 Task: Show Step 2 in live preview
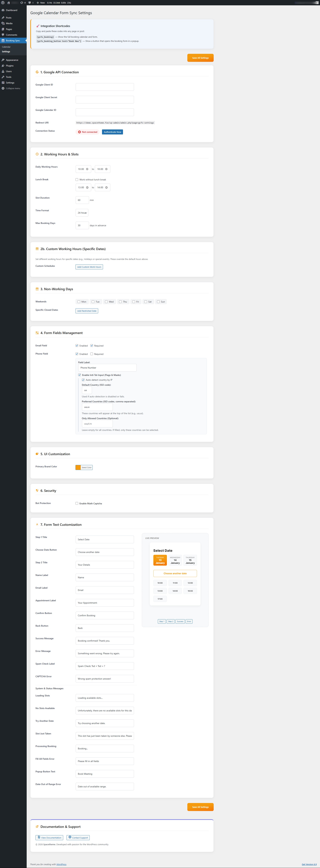click(171, 621)
